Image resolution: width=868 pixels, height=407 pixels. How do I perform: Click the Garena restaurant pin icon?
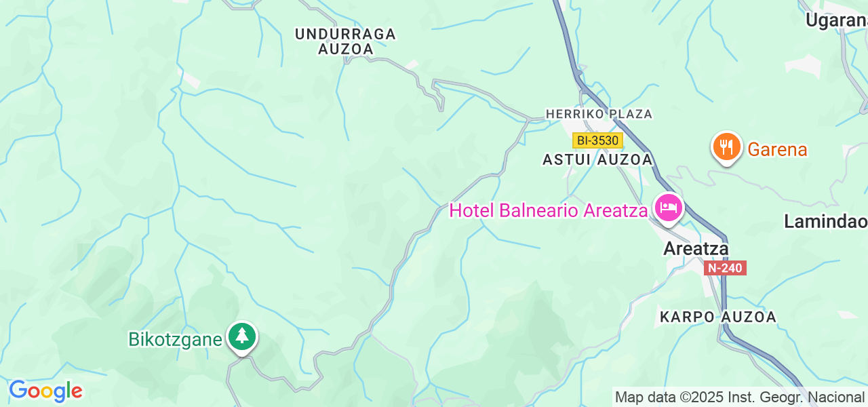pyautogui.click(x=726, y=148)
